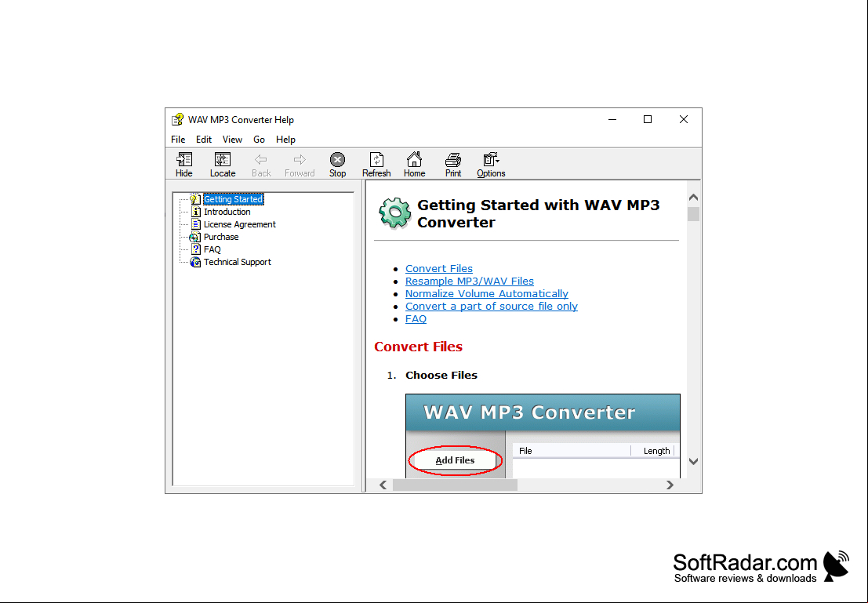Viewport: 868px width, 603px height.
Task: Minimize the help window
Action: click(612, 120)
